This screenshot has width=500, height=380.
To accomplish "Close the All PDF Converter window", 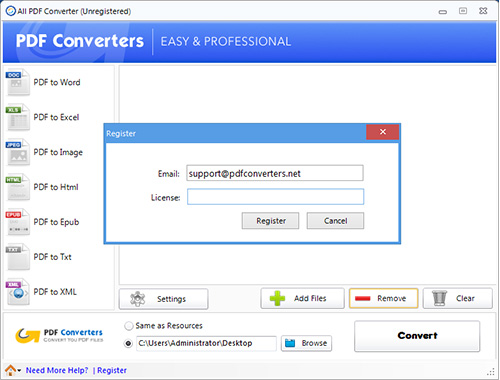I will click(483, 11).
